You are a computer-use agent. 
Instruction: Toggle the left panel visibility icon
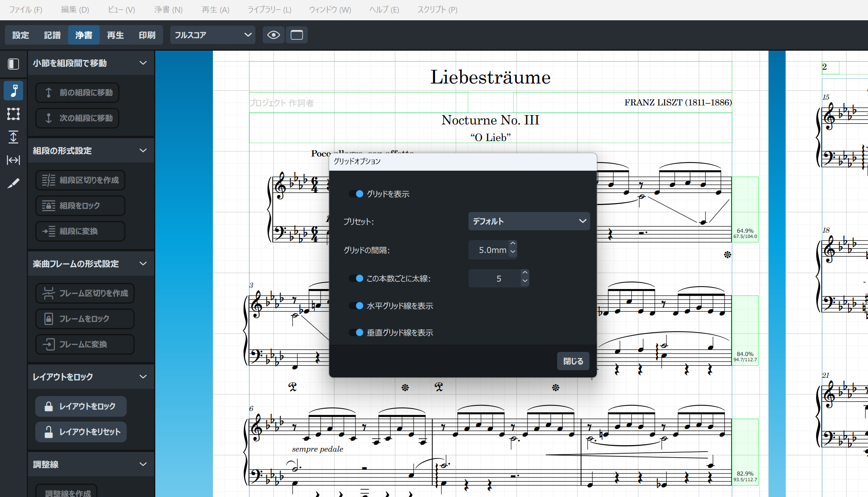(13, 64)
